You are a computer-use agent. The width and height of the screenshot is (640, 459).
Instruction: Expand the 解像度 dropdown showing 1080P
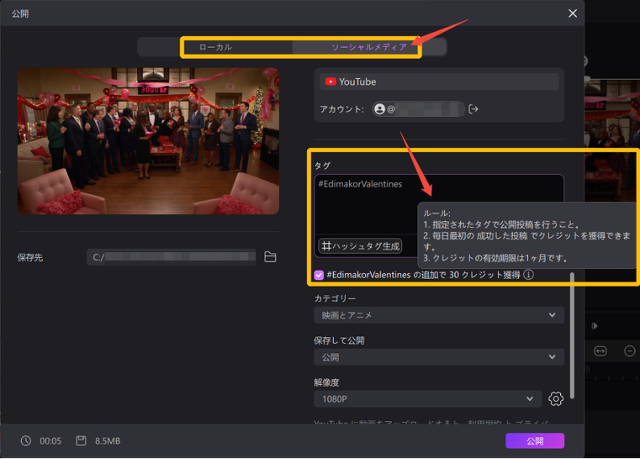pyautogui.click(x=428, y=399)
